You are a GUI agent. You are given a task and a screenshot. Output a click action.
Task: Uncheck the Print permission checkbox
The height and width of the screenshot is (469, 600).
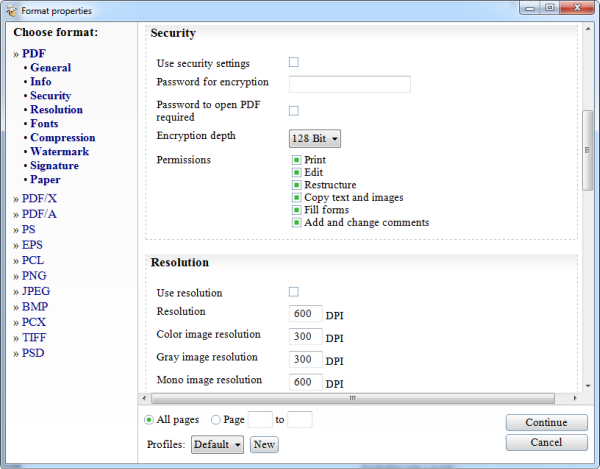[x=297, y=160]
